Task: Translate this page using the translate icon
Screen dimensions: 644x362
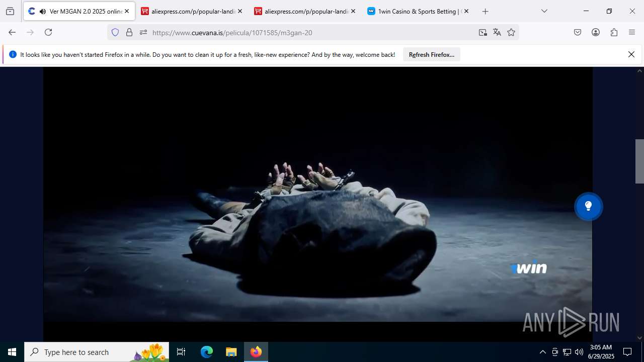Action: [x=497, y=32]
